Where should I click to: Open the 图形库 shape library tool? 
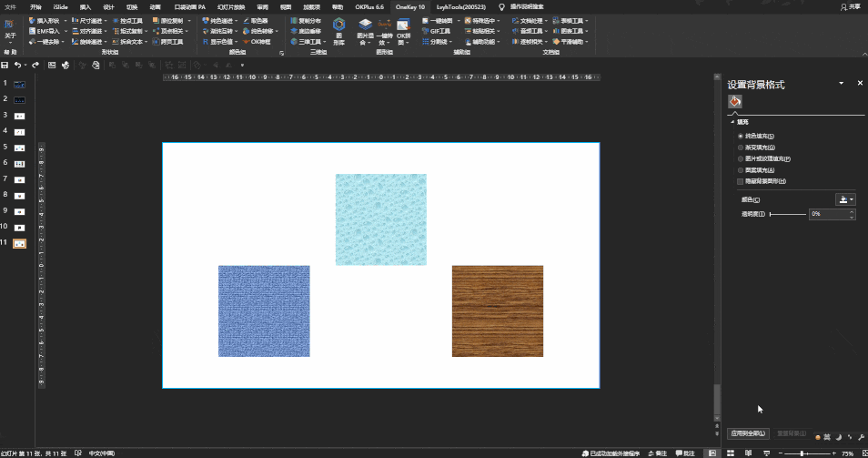pos(338,30)
